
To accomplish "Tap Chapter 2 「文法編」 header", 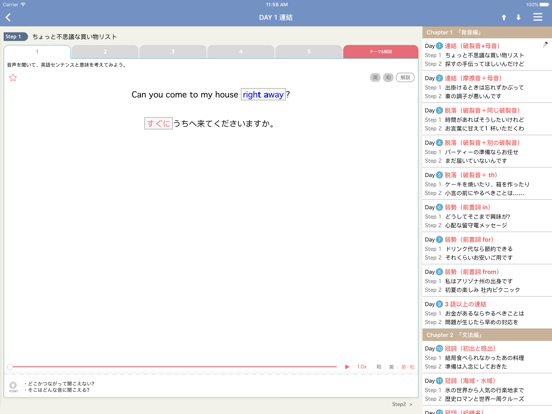I will tap(487, 335).
